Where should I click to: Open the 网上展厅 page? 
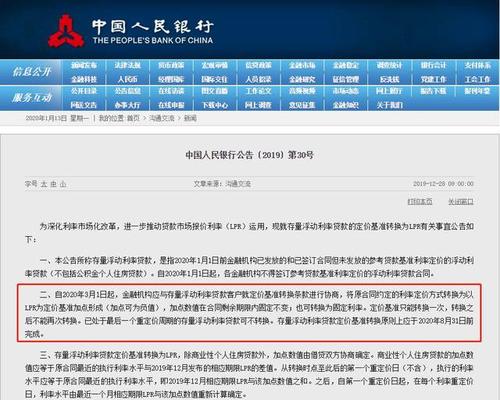pos(389,91)
